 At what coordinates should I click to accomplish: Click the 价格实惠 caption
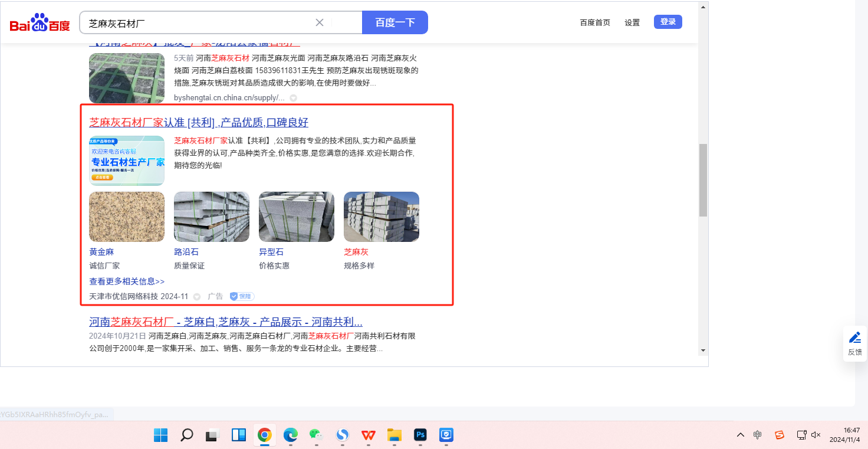pyautogui.click(x=274, y=266)
